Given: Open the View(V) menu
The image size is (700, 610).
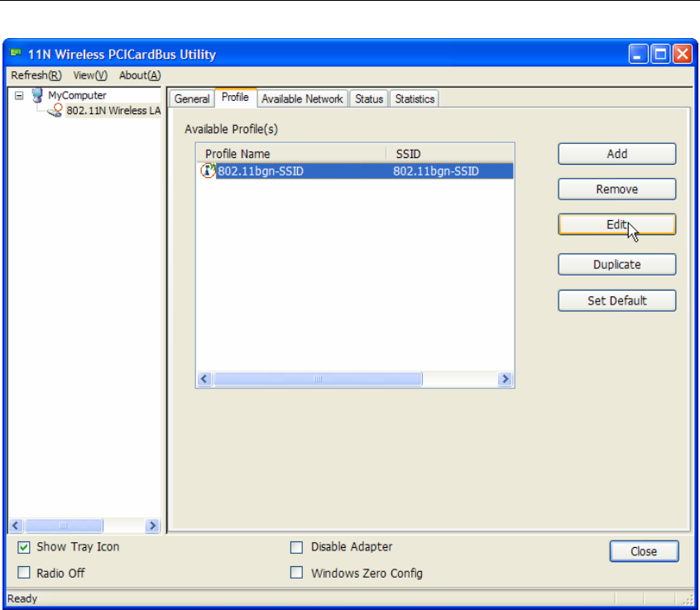Looking at the screenshot, I should (x=90, y=75).
